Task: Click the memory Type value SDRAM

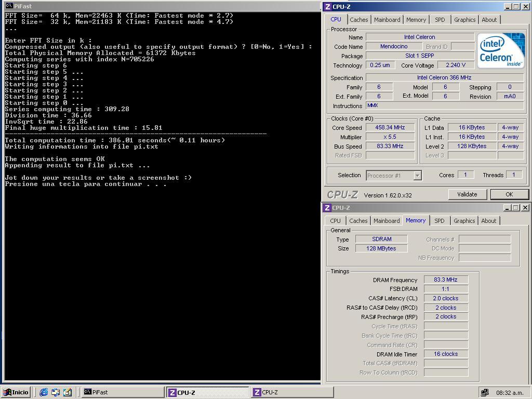Action: (381, 239)
